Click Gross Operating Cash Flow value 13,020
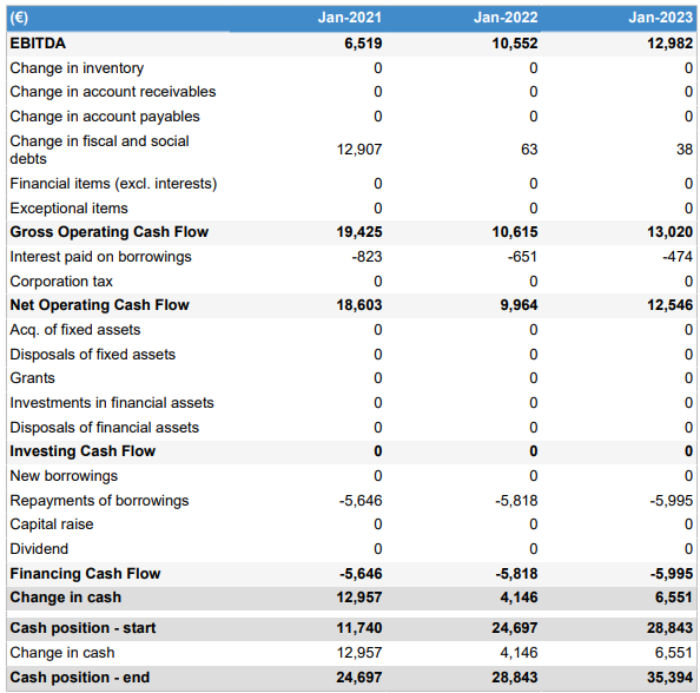Viewport: 700px width, 693px height. point(670,232)
